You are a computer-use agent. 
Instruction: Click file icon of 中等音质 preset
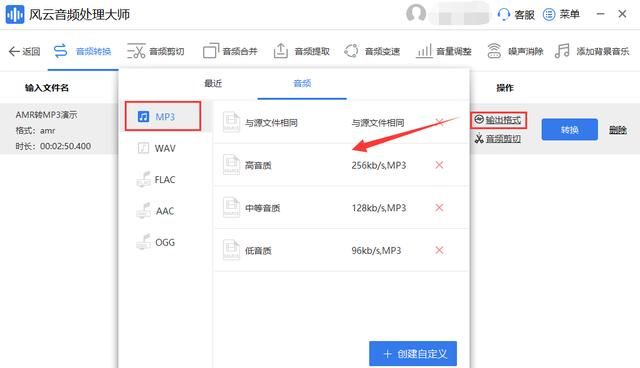pyautogui.click(x=231, y=208)
